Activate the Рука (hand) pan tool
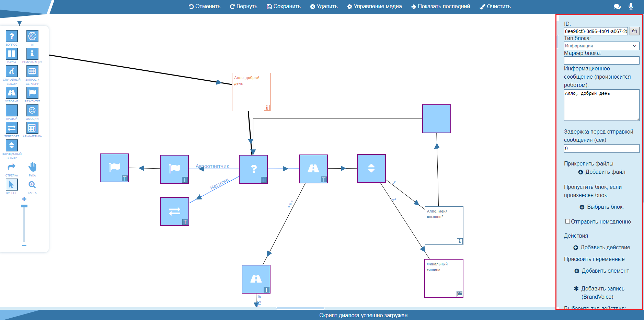 tap(32, 167)
